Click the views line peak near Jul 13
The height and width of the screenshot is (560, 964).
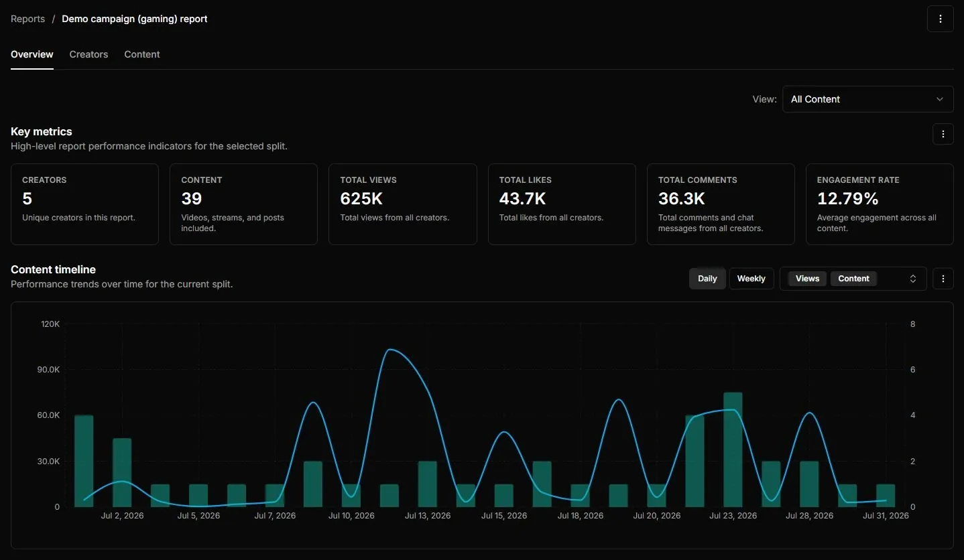(x=390, y=350)
